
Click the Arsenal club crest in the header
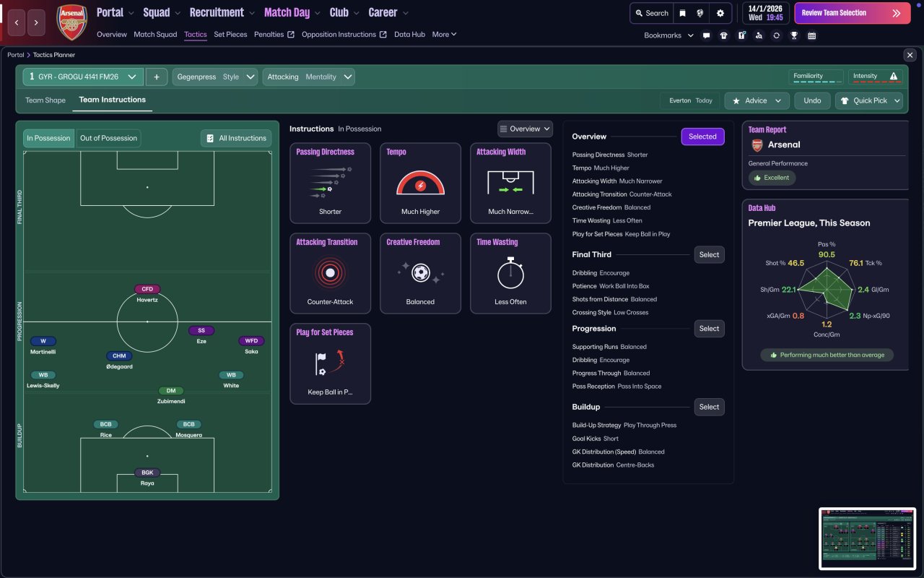72,22
